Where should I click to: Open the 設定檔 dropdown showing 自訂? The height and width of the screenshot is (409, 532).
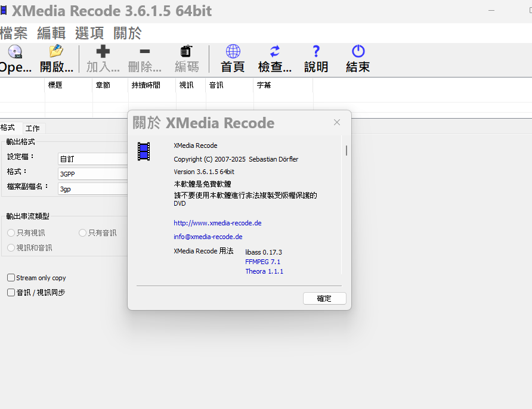point(92,159)
